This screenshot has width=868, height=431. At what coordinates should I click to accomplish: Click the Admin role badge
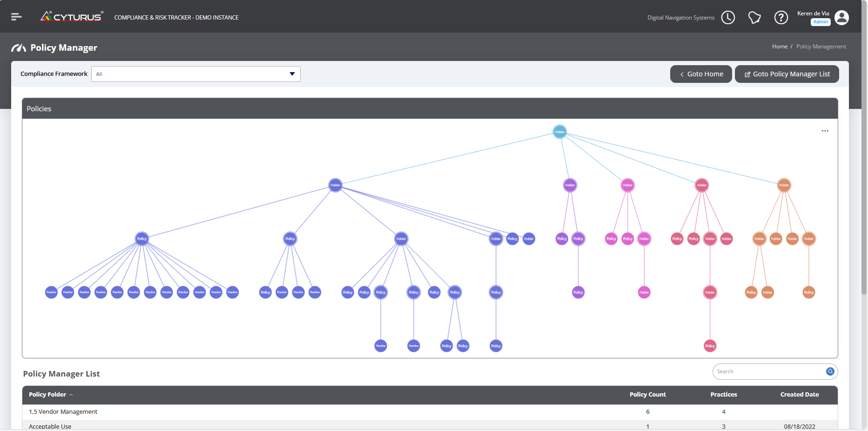pyautogui.click(x=820, y=22)
